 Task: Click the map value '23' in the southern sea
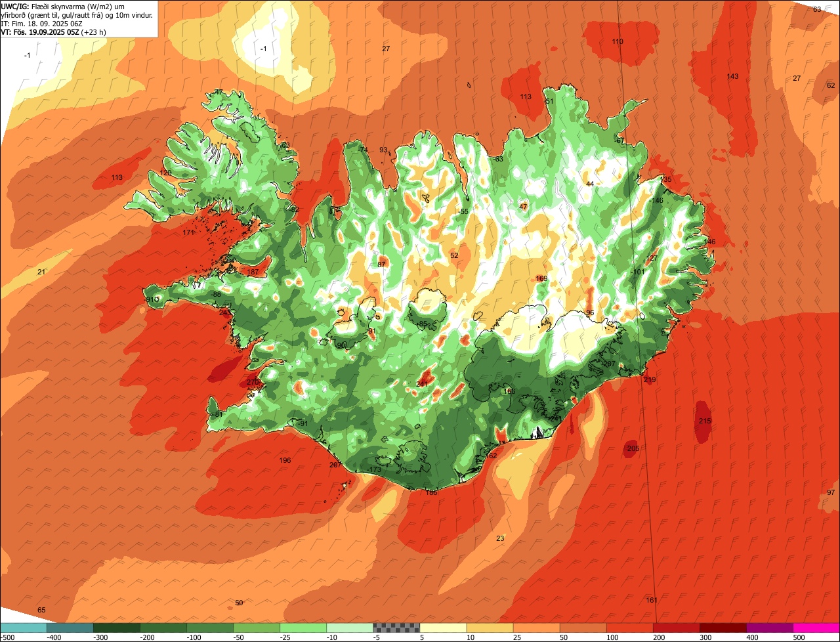[x=500, y=538]
